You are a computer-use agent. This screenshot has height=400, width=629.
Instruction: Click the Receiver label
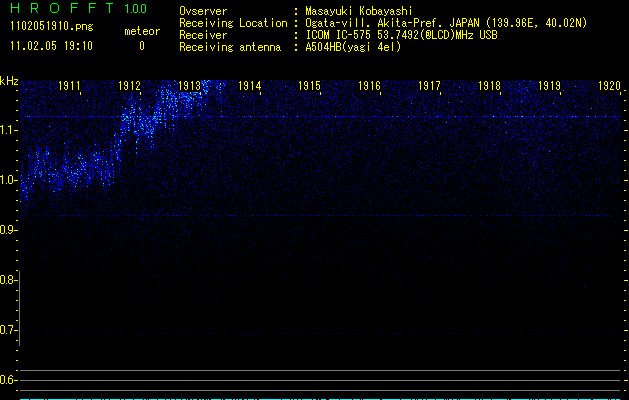tap(203, 35)
